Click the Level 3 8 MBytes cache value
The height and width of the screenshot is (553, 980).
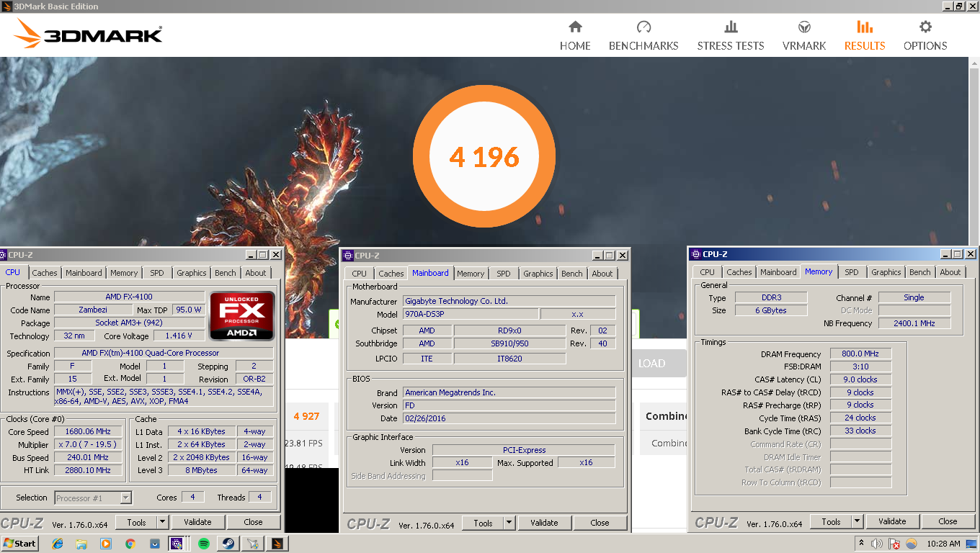coord(202,470)
